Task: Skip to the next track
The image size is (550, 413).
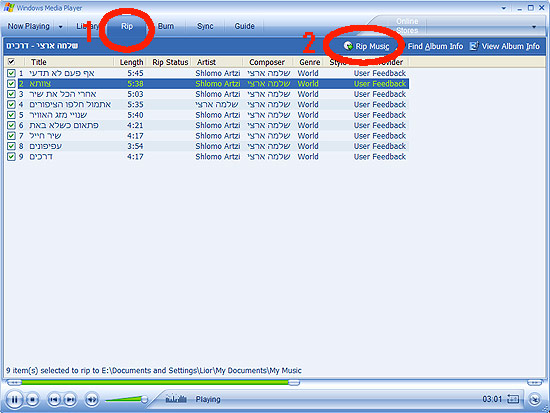Action: [x=70, y=399]
